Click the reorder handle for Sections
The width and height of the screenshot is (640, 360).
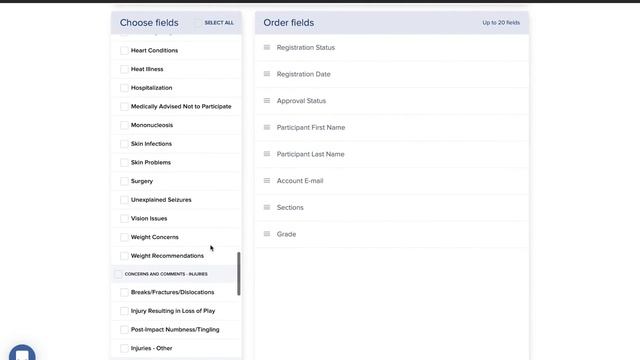click(267, 207)
